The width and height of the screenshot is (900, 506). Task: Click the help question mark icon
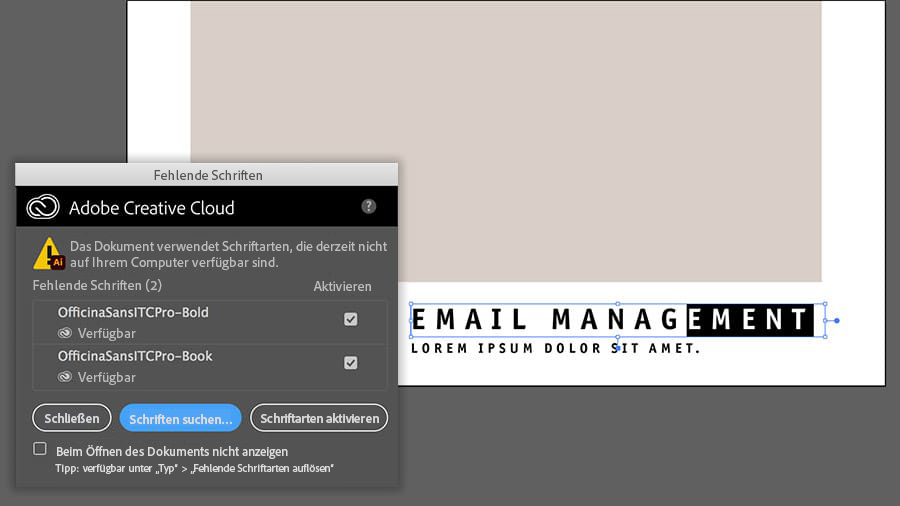click(x=368, y=207)
